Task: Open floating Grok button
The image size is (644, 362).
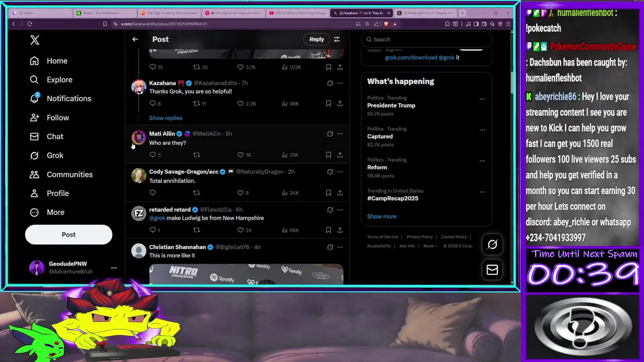Action: (x=492, y=244)
